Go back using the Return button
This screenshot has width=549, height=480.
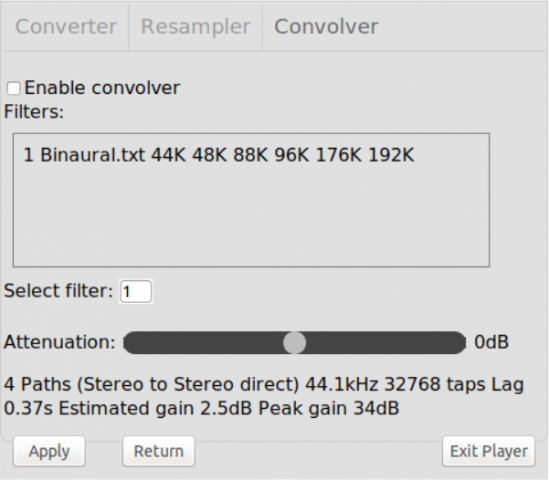(x=159, y=451)
